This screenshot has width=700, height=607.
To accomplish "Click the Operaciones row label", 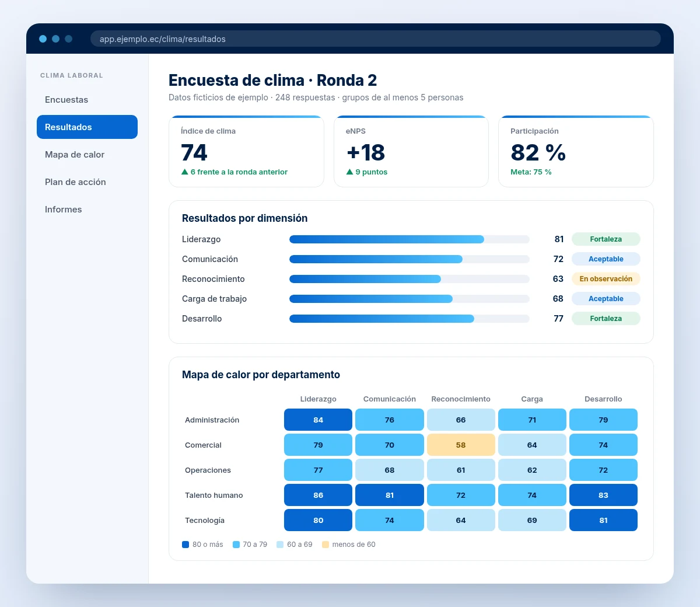I will click(x=208, y=470).
